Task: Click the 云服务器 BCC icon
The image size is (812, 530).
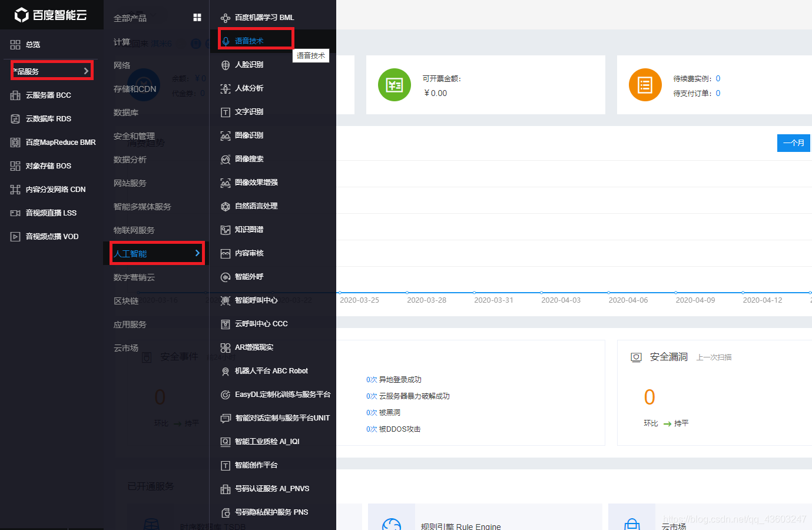Action: pos(15,95)
